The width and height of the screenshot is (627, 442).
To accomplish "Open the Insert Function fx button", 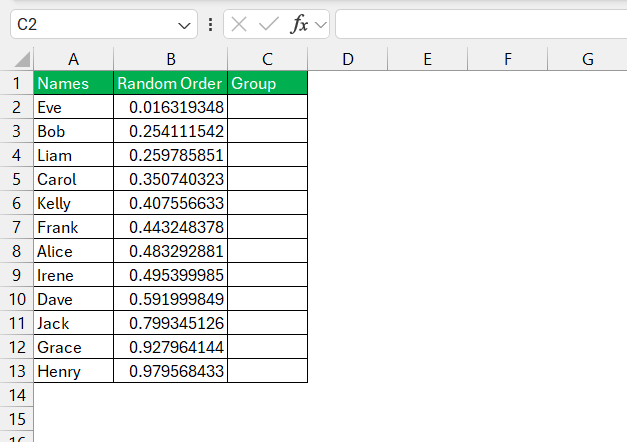I will tap(299, 24).
